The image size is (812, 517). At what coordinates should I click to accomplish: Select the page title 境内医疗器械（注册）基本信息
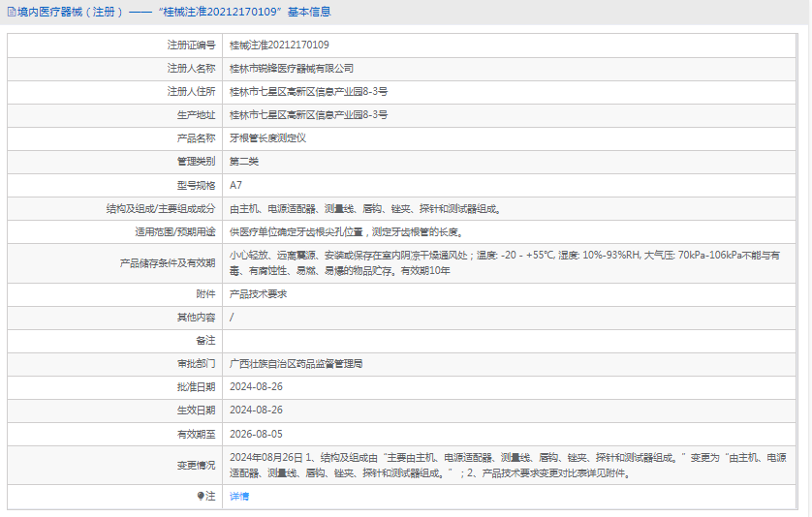tap(174, 12)
